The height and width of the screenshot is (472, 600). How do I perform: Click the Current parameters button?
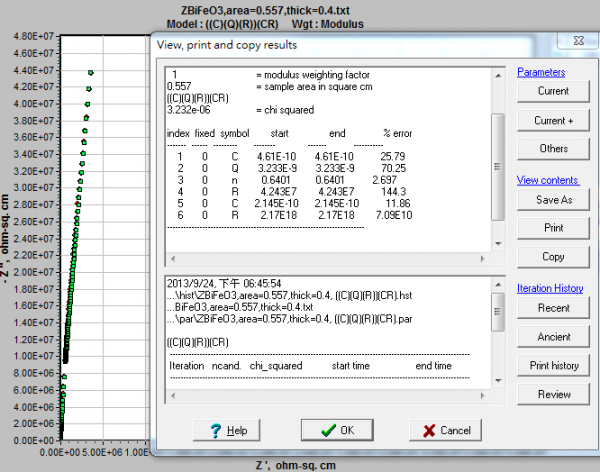coord(553,91)
